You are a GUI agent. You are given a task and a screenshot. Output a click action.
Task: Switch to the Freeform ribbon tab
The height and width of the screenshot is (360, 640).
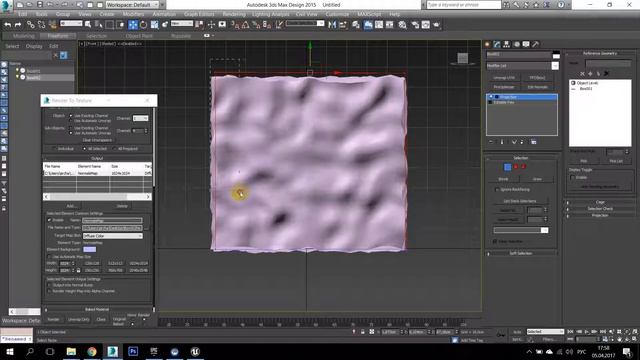click(x=58, y=36)
